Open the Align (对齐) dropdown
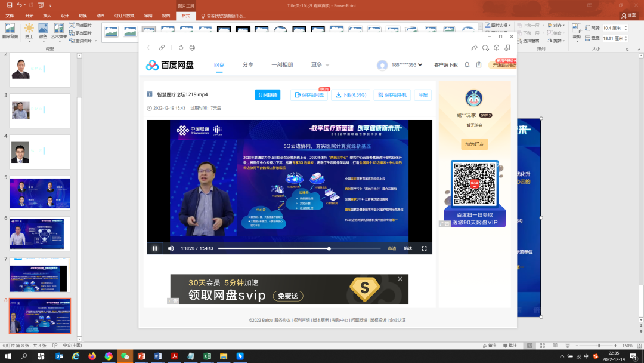This screenshot has width=644, height=363. pyautogui.click(x=556, y=26)
